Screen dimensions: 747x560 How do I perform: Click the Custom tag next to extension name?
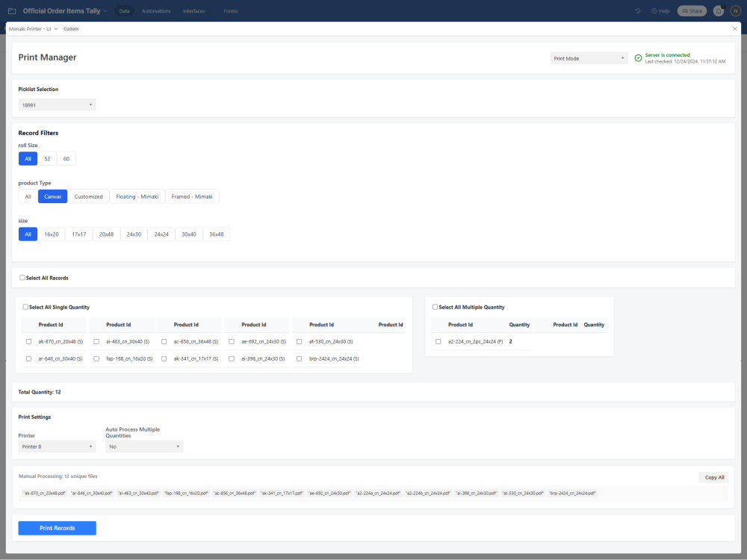pyautogui.click(x=71, y=29)
